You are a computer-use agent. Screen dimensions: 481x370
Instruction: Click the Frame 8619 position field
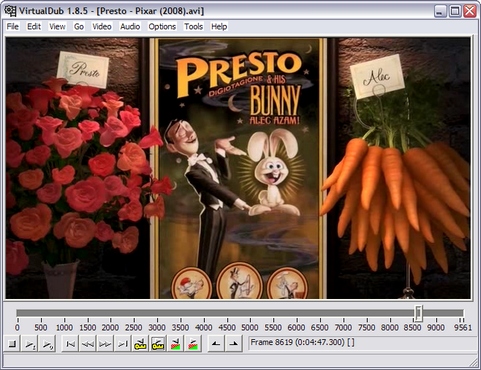pos(362,343)
